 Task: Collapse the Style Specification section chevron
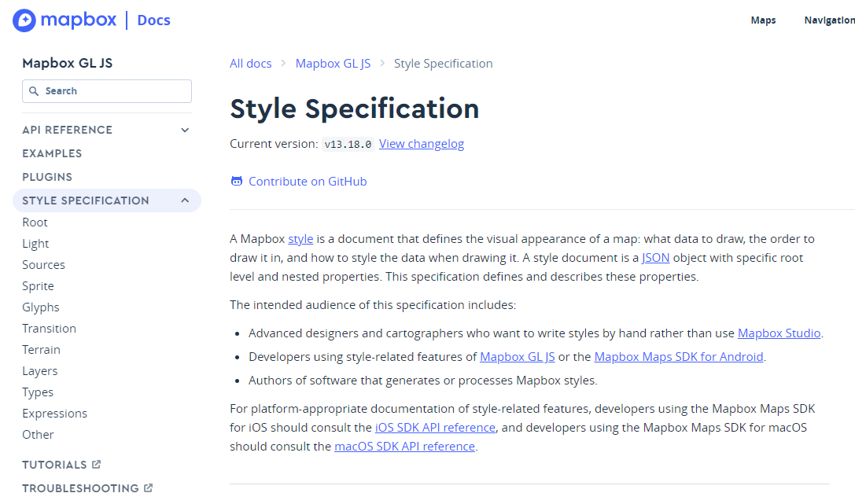click(185, 200)
